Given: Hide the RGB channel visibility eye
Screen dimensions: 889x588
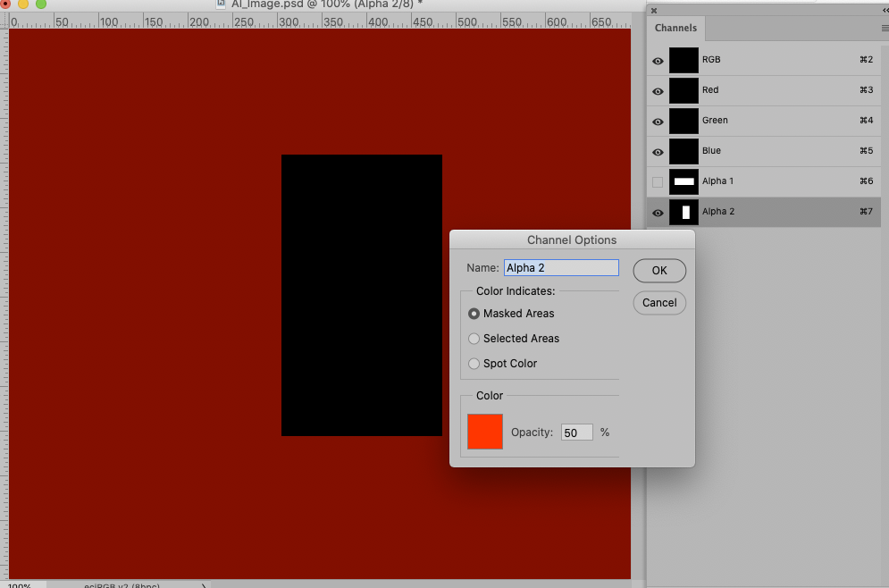Looking at the screenshot, I should click(657, 60).
